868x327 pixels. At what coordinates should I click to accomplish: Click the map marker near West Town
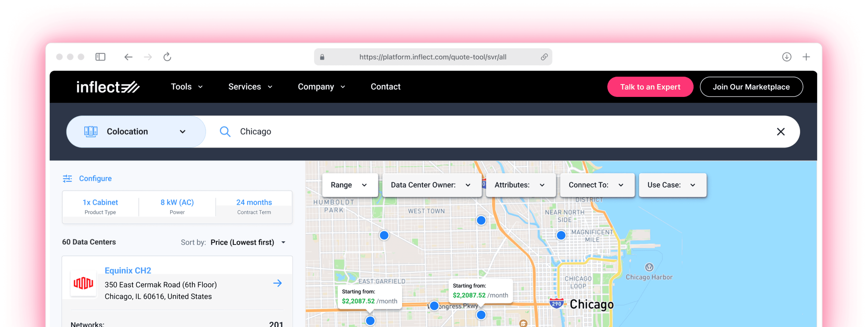point(481,220)
